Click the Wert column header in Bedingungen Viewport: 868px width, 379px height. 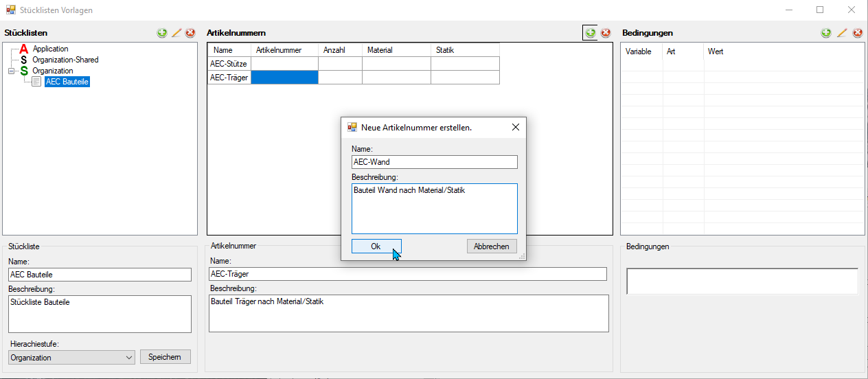coord(784,51)
